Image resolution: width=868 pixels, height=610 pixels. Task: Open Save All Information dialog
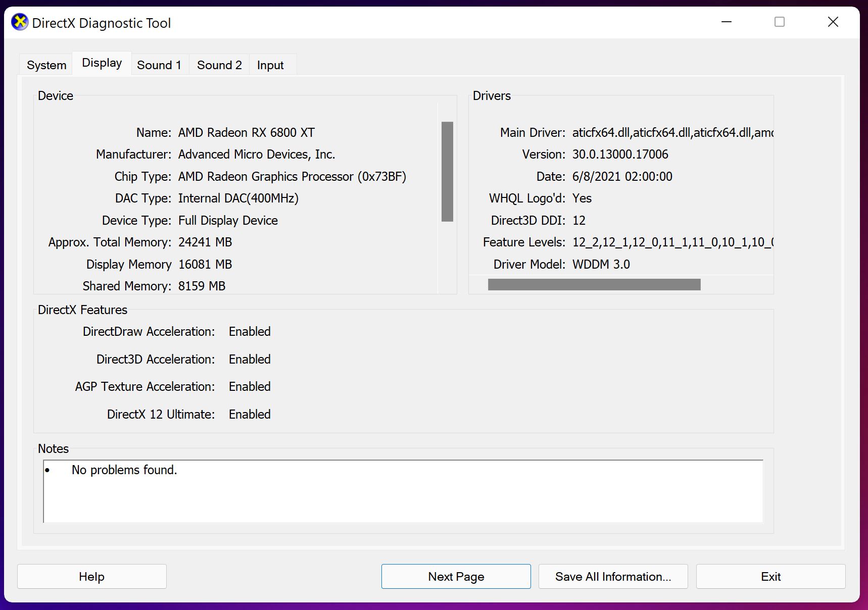(613, 576)
